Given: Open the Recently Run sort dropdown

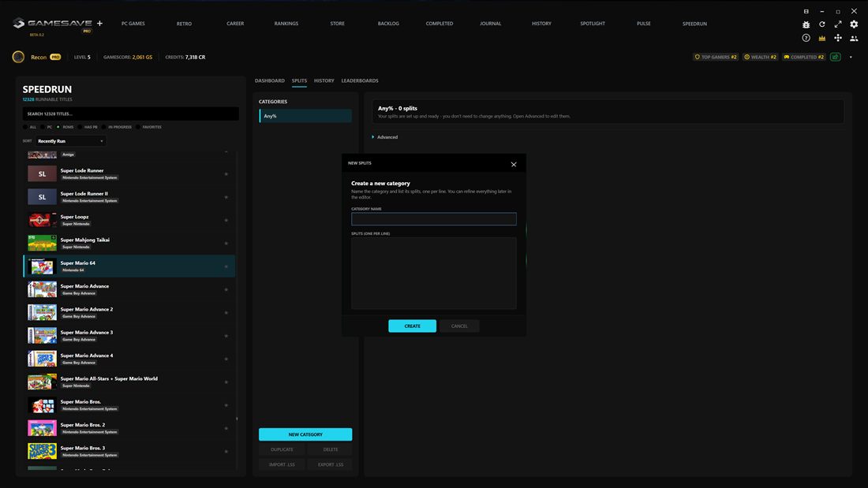Looking at the screenshot, I should [70, 141].
